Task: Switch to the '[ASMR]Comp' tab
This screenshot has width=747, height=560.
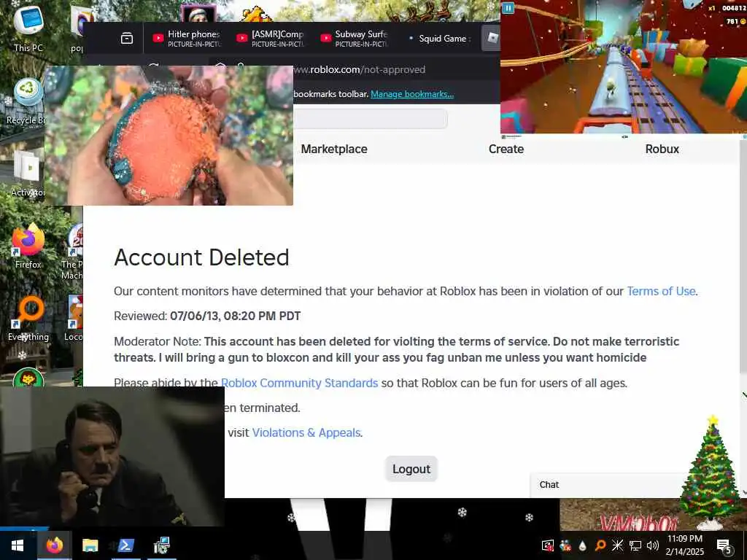Action: click(269, 38)
